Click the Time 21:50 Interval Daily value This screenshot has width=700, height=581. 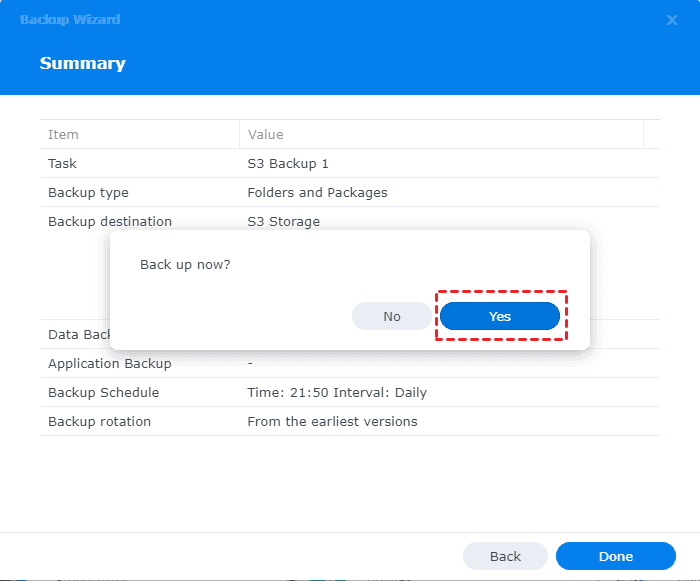click(x=337, y=392)
